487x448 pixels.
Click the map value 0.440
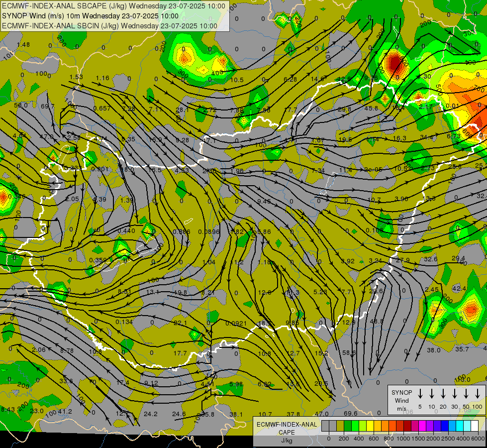(x=126, y=230)
